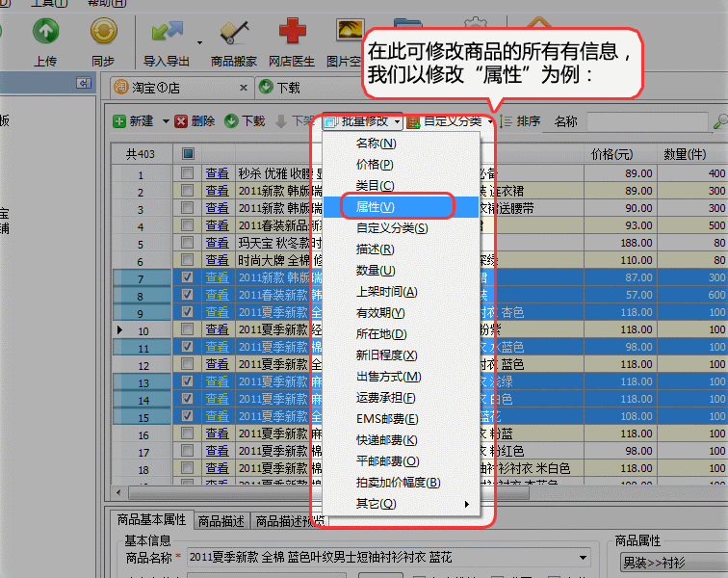The height and width of the screenshot is (578, 728).
Task: Open 查看 link in row 10
Action: (x=217, y=329)
